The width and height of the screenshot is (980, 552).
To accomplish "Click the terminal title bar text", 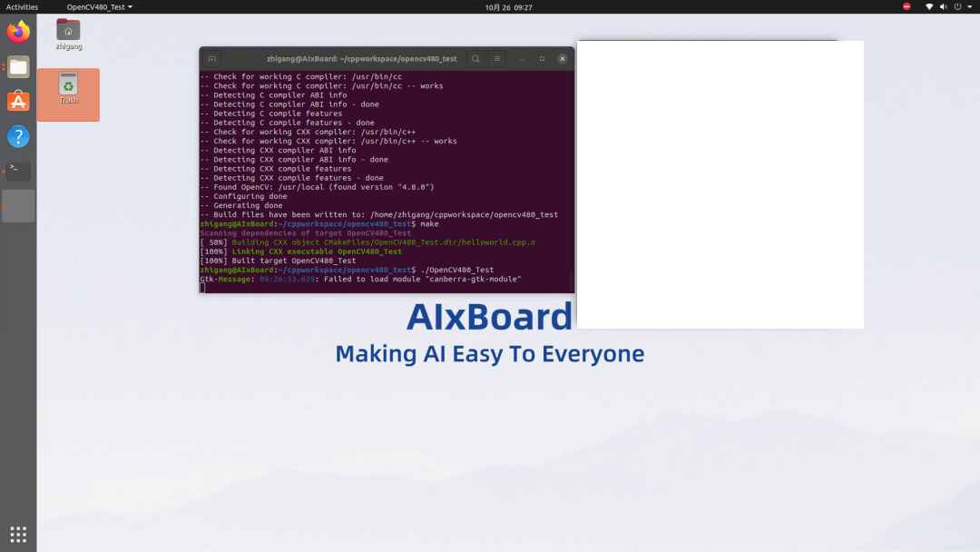I will click(361, 59).
